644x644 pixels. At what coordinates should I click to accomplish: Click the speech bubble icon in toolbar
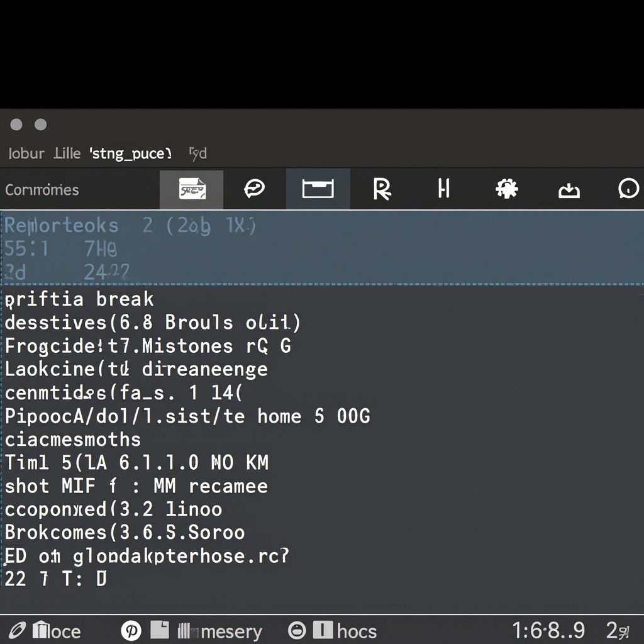(x=255, y=189)
